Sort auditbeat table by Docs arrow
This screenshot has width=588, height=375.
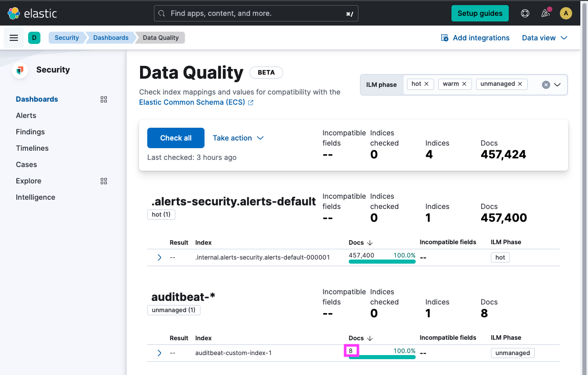(x=370, y=338)
